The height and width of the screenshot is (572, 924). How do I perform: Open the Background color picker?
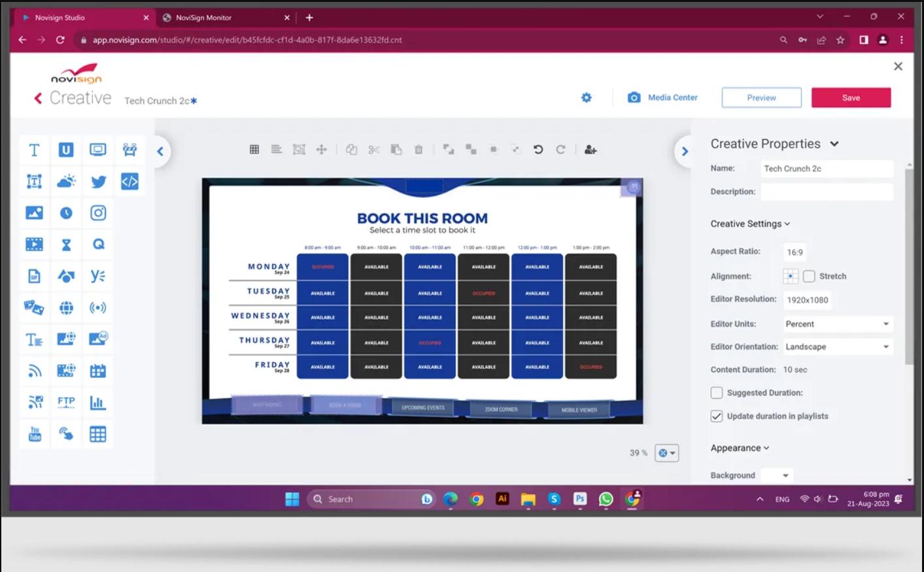click(777, 475)
